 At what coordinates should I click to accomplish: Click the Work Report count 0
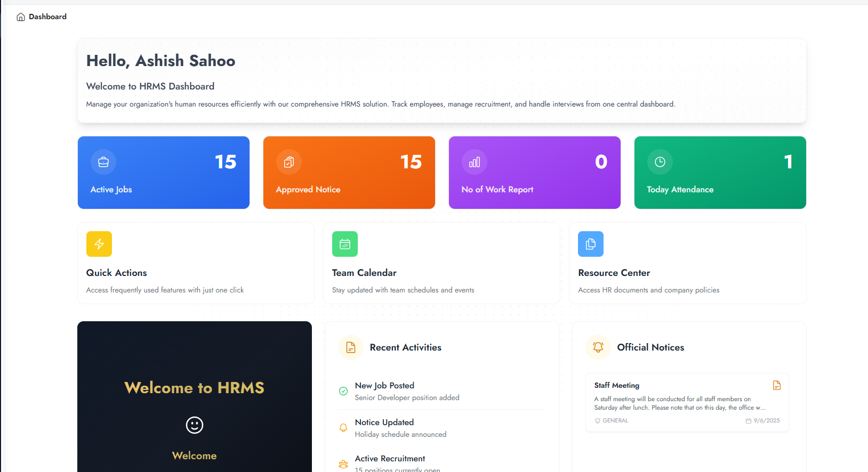click(x=601, y=162)
